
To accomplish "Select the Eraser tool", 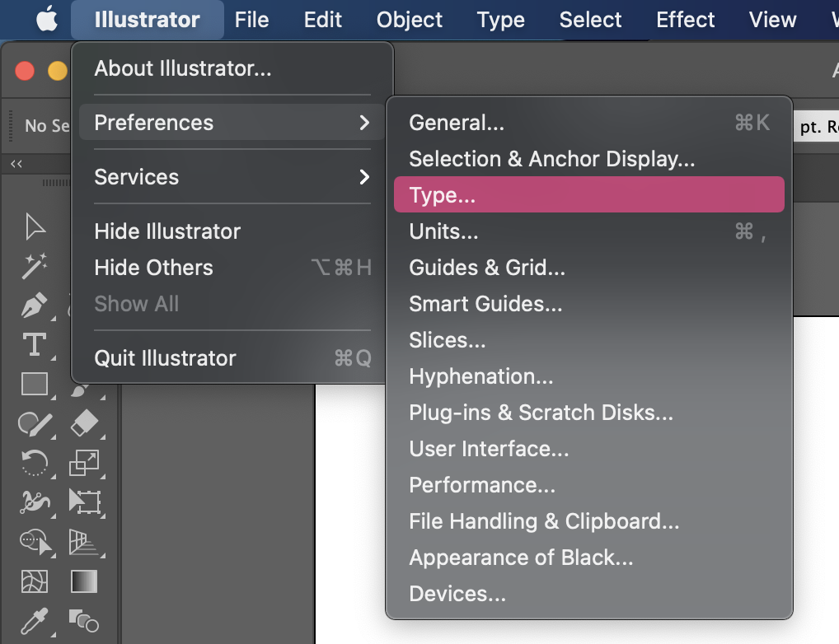I will [x=84, y=423].
